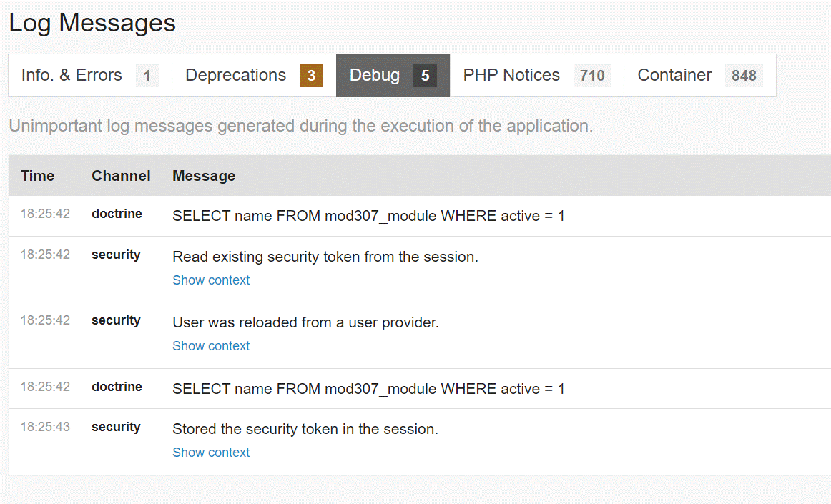Click the orange Deprecations count badge
The width and height of the screenshot is (831, 504).
pos(311,76)
